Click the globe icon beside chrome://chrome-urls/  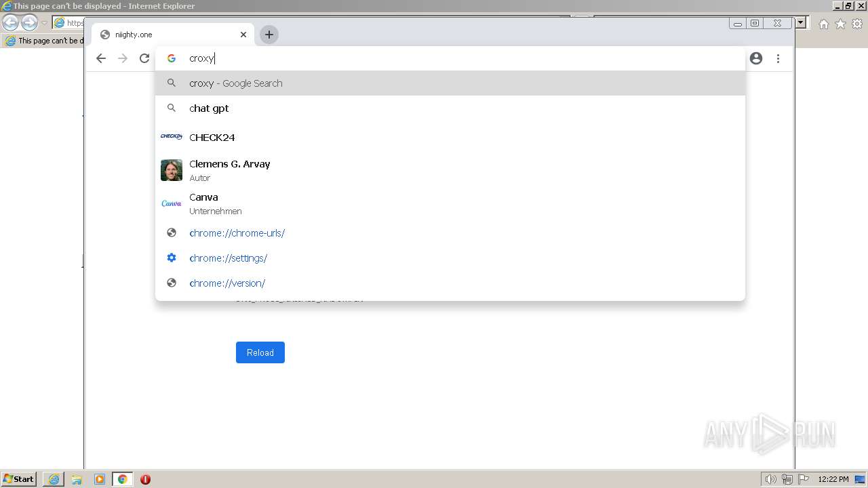172,232
